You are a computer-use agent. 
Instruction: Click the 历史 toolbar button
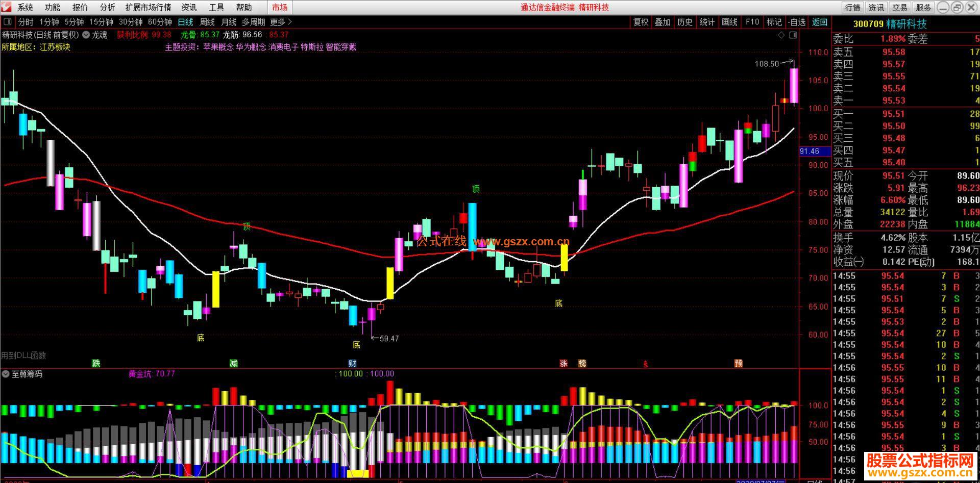pyautogui.click(x=685, y=22)
